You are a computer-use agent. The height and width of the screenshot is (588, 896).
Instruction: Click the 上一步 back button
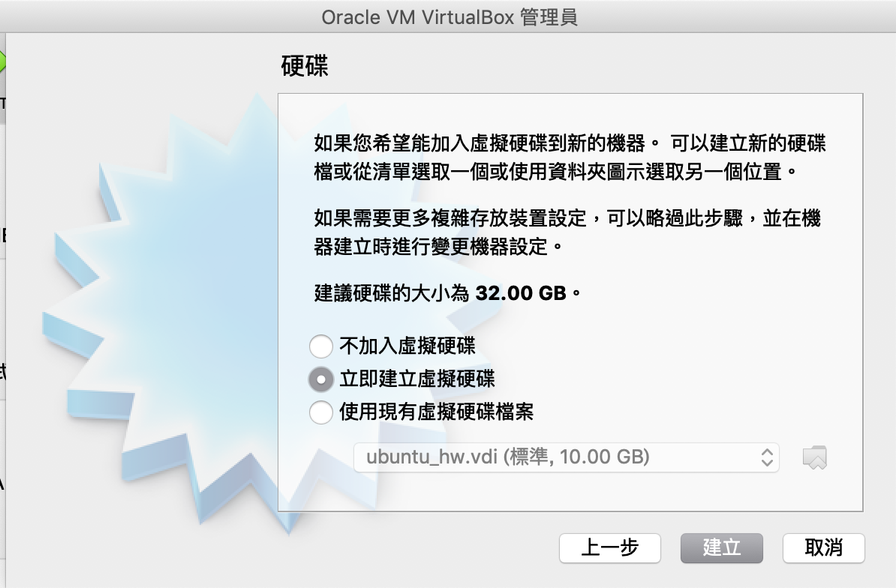[609, 548]
